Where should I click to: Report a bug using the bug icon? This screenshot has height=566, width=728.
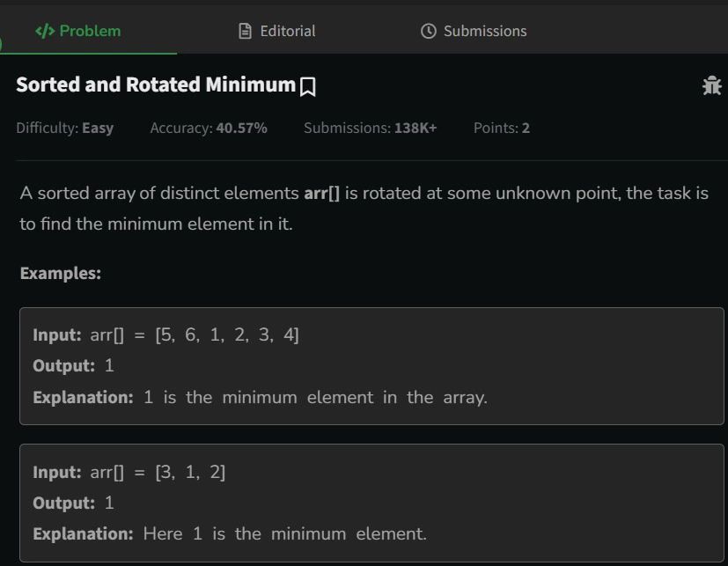coord(712,86)
